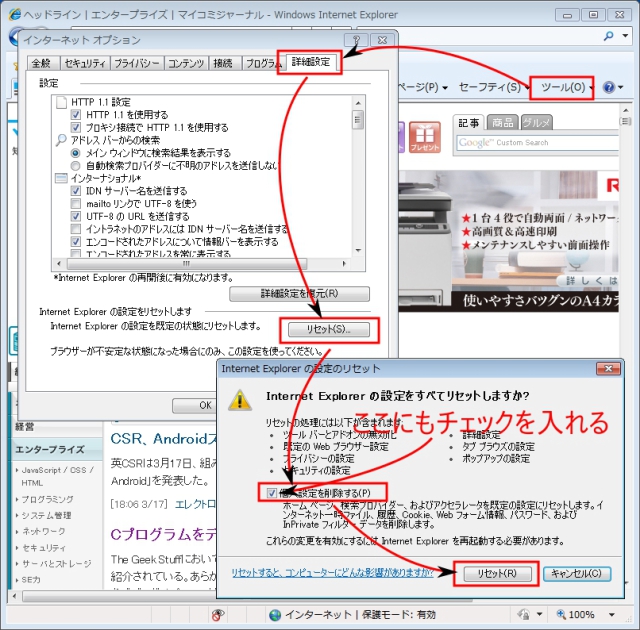
Task: Click the Internet zone globe icon
Action: 275,615
